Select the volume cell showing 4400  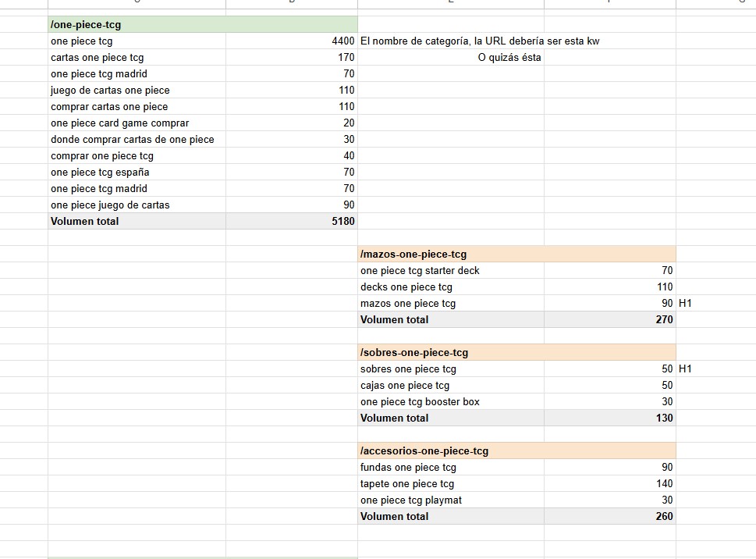coord(292,41)
